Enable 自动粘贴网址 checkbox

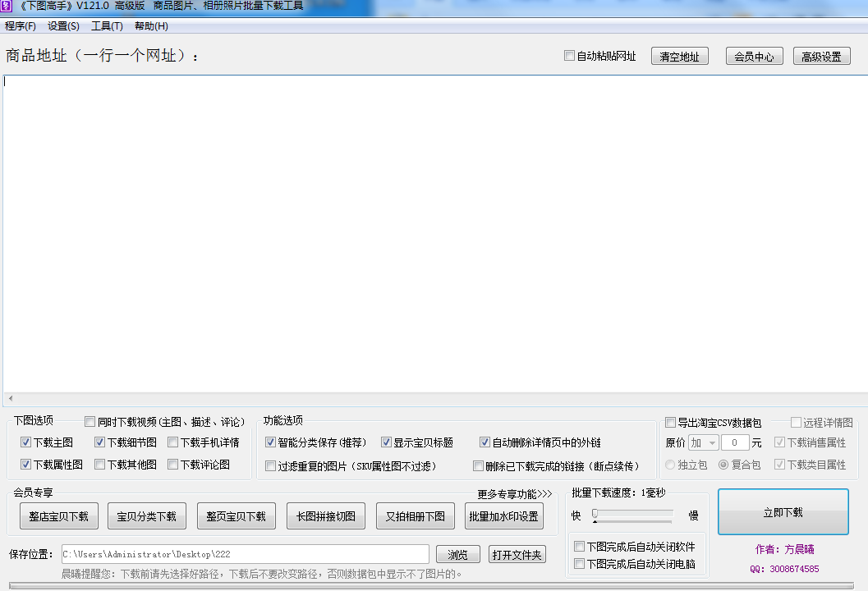[x=569, y=55]
